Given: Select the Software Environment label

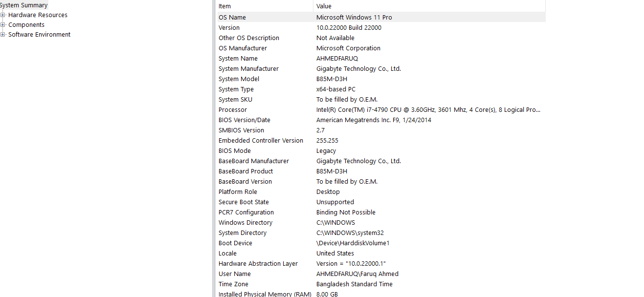Looking at the screenshot, I should coord(39,35).
